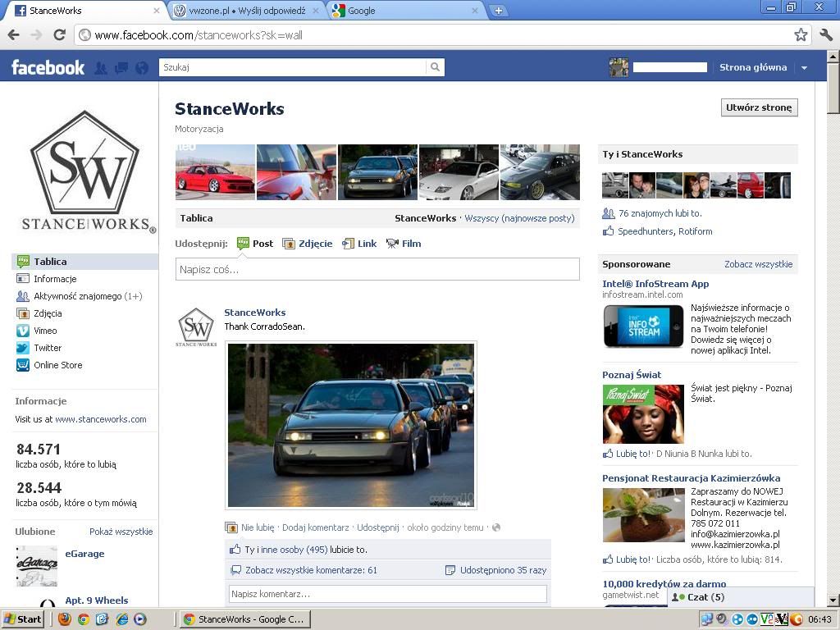The width and height of the screenshot is (840, 630).
Task: Click Pokaż wszystkie under Ulubione
Action: pyautogui.click(x=121, y=532)
